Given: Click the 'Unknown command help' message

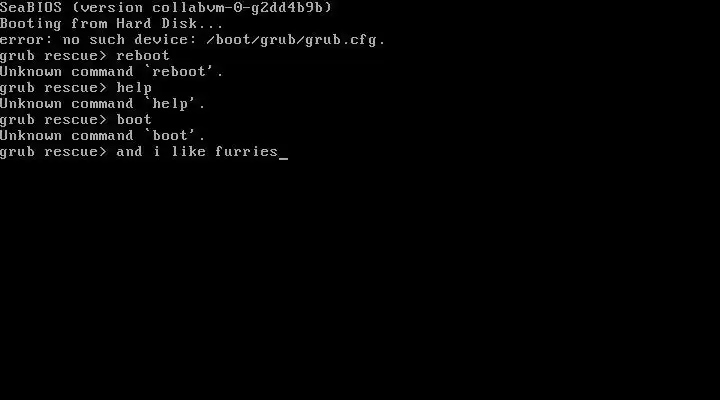Looking at the screenshot, I should (x=102, y=104).
